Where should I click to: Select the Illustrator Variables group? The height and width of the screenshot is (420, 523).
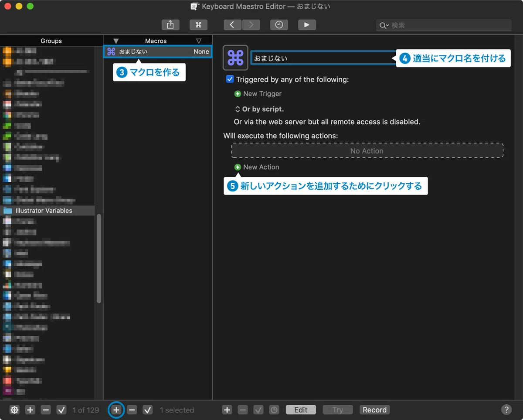[x=47, y=210]
